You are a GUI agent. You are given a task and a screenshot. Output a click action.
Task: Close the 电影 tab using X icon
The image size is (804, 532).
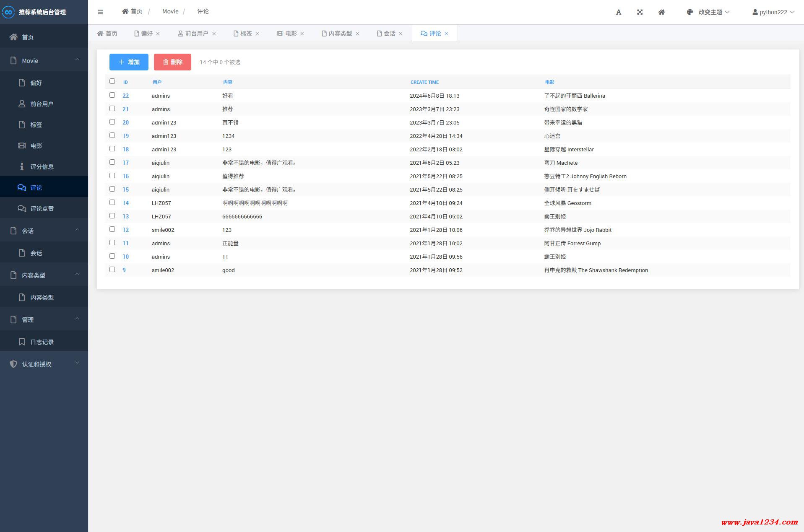pyautogui.click(x=302, y=34)
